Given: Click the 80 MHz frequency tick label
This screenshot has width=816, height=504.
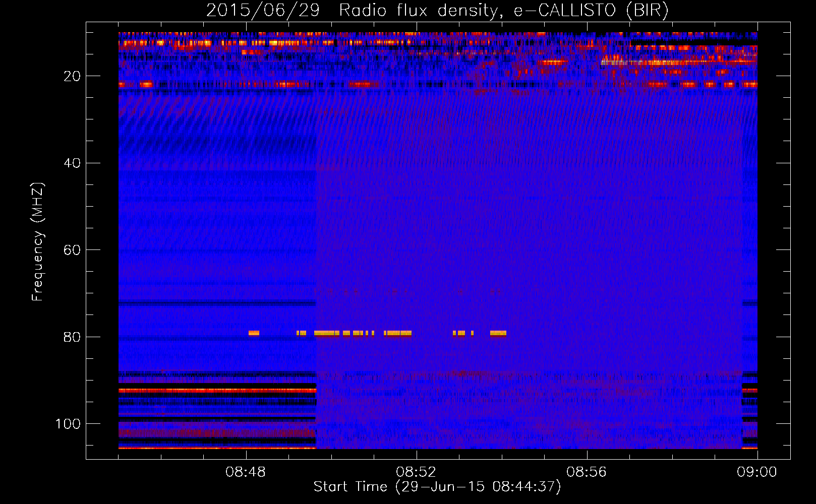Looking at the screenshot, I should pyautogui.click(x=72, y=337).
